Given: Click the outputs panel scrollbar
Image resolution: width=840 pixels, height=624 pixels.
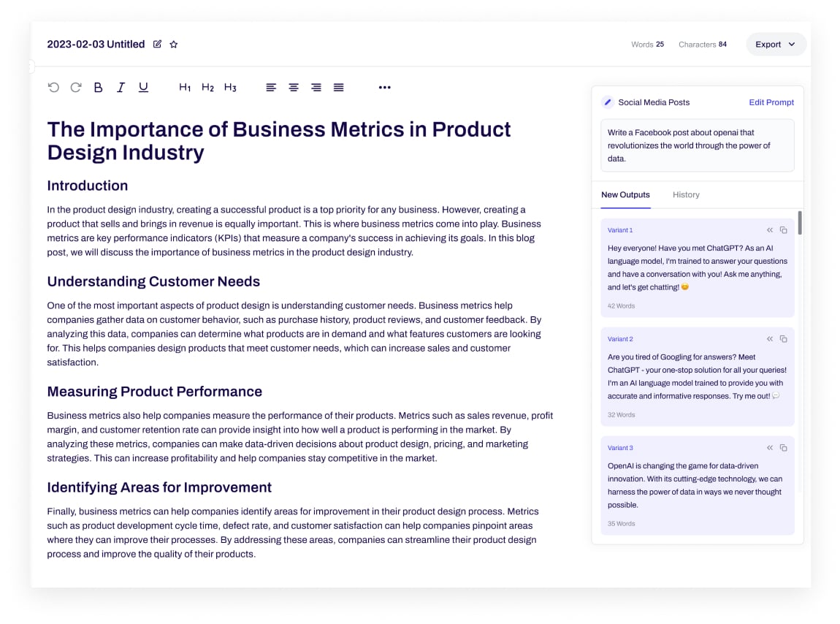Looking at the screenshot, I should [800, 223].
